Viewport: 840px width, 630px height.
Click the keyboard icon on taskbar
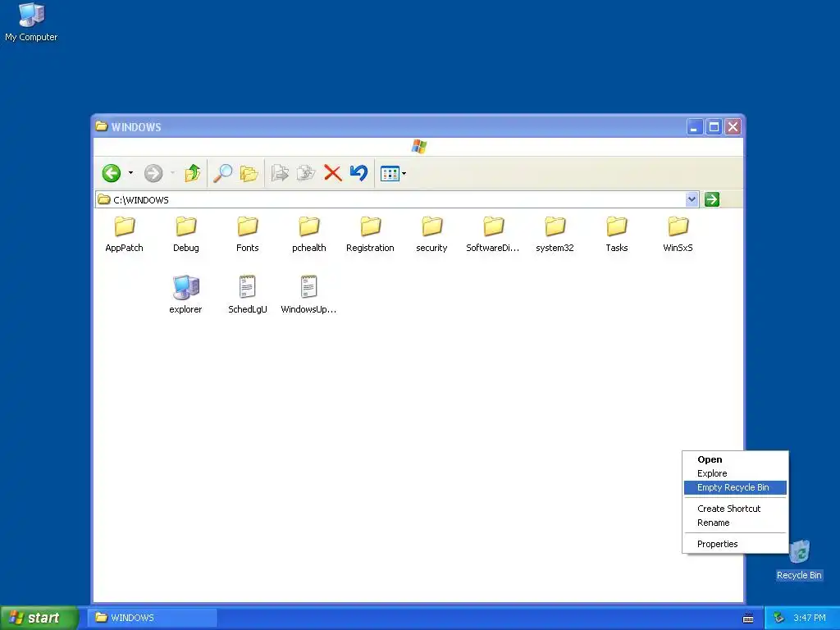pyautogui.click(x=748, y=619)
